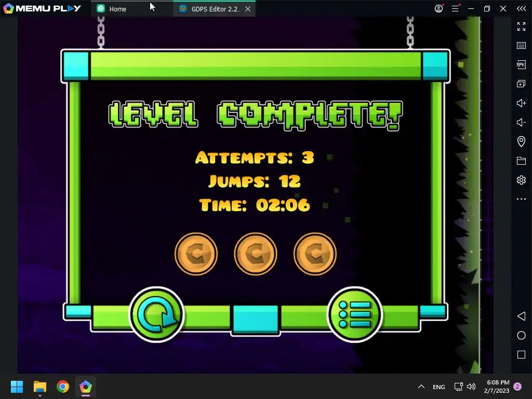532x399 pixels.
Task: Collapse the sidebar with triple chevron
Action: (x=521, y=8)
